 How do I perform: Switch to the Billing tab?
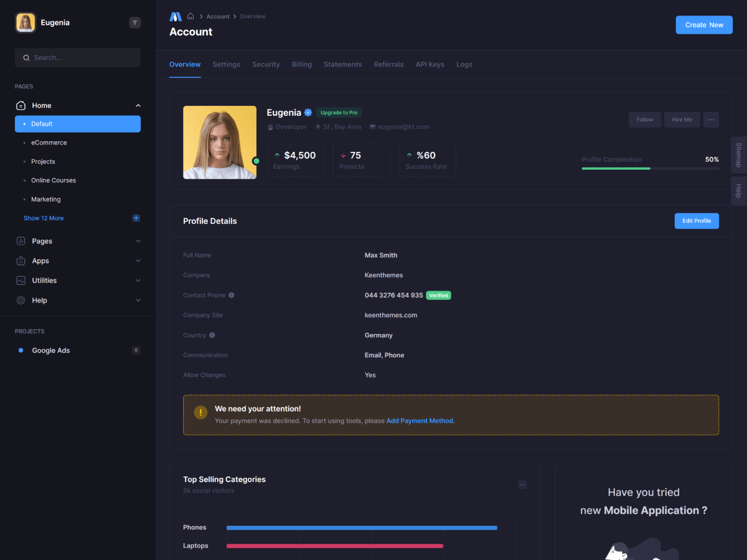(x=302, y=65)
